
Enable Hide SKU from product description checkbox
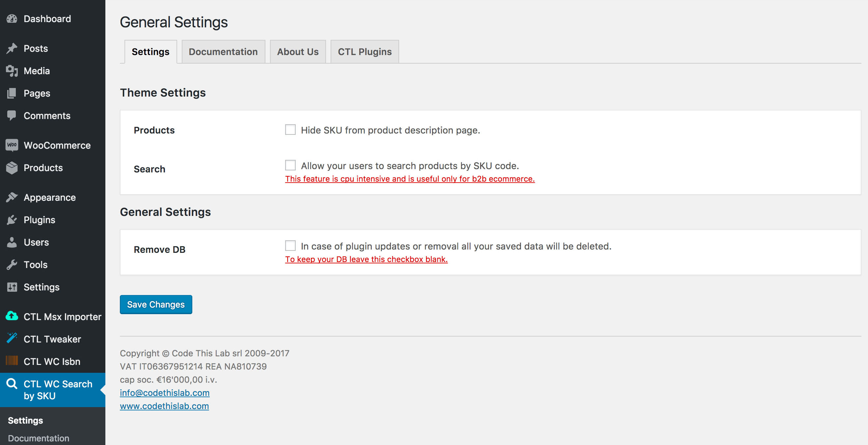[290, 130]
